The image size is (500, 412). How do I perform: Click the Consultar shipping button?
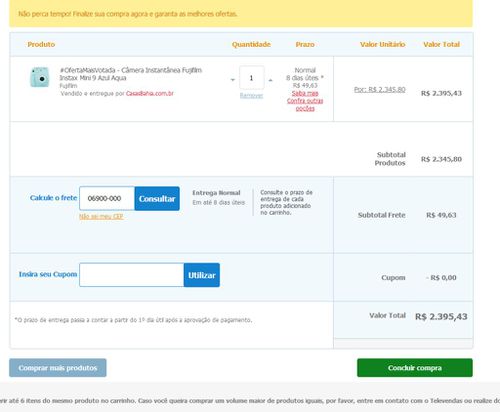click(157, 199)
